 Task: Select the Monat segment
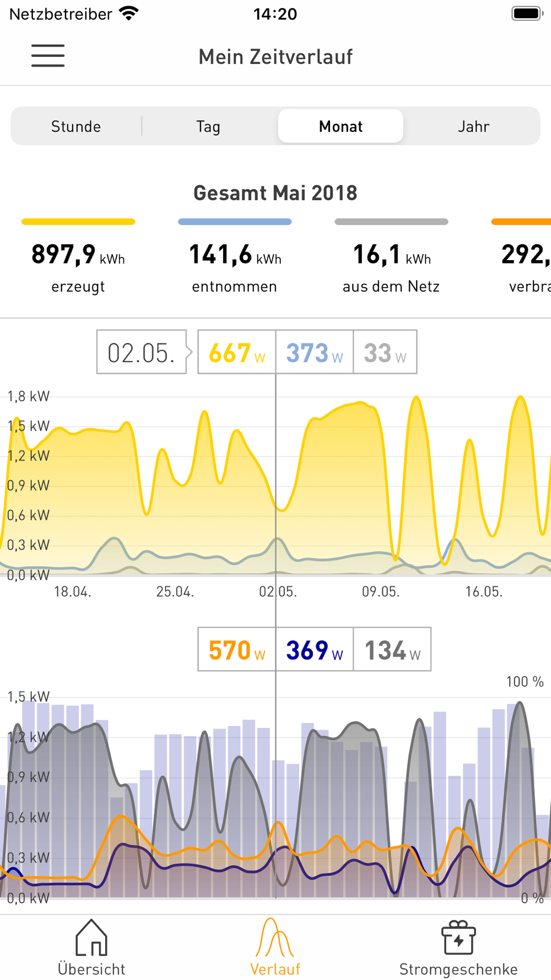pos(341,126)
